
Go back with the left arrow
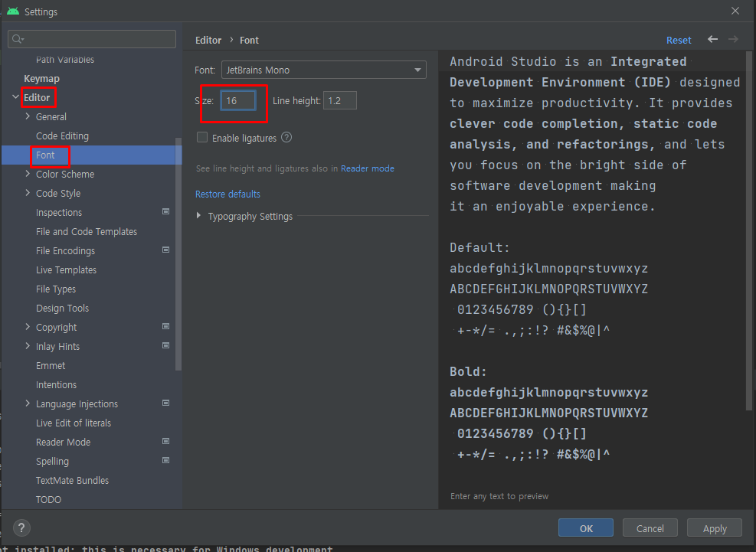712,40
